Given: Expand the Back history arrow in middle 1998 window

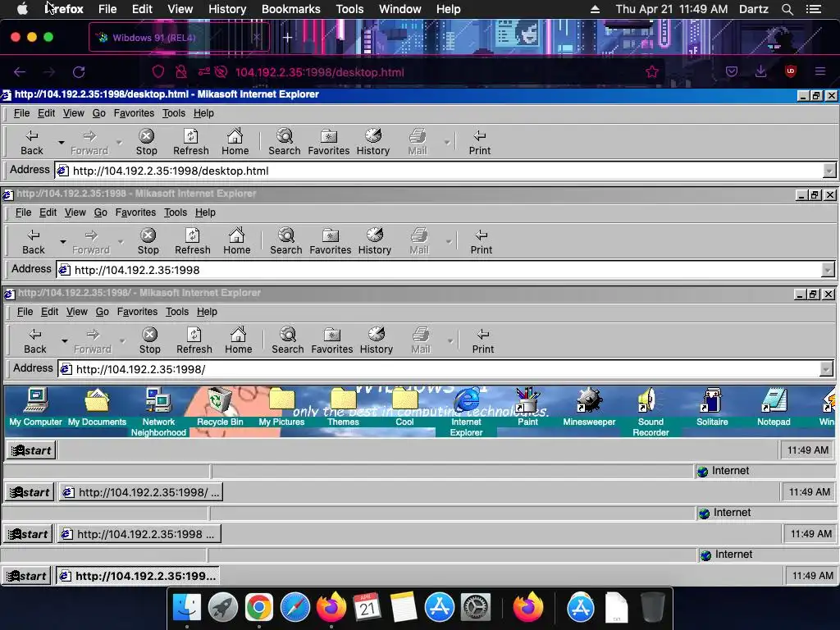Looking at the screenshot, I should 62,242.
